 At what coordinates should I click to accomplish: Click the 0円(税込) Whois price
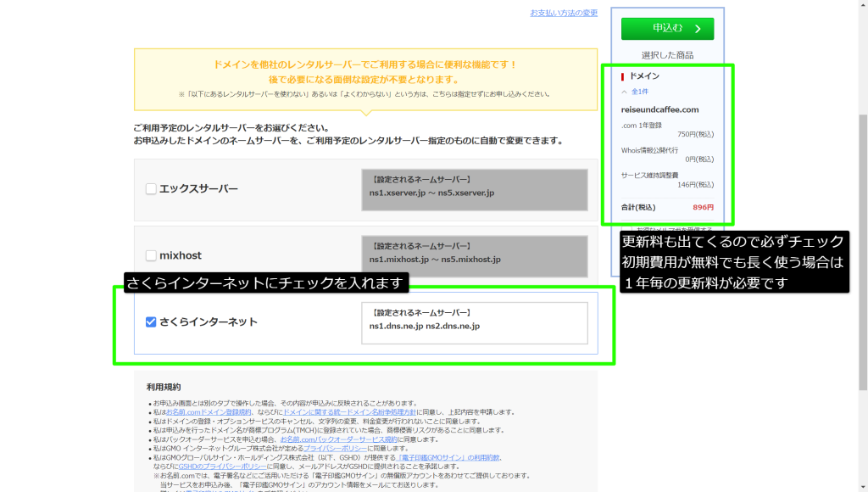699,159
